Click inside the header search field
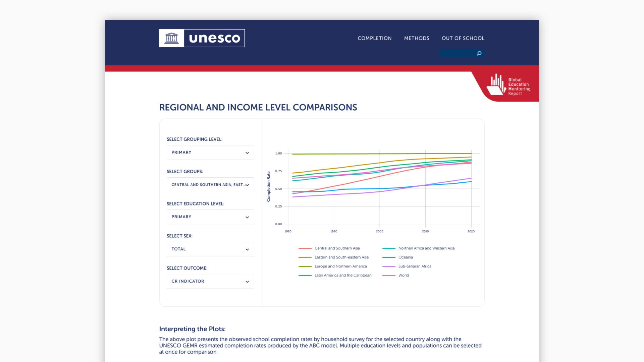 (x=457, y=53)
